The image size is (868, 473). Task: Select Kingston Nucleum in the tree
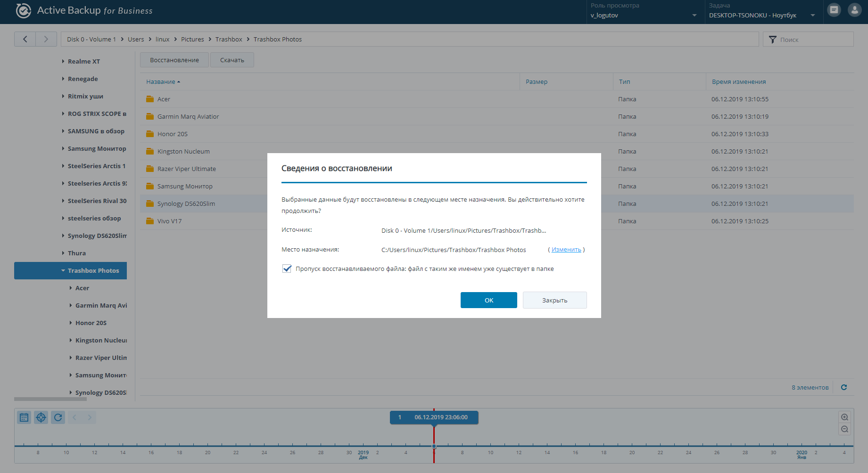(101, 340)
